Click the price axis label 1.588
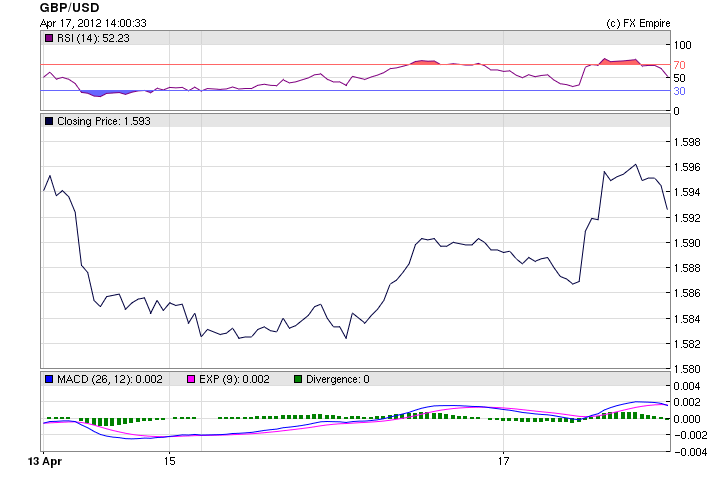Screen dimensions: 710x487 pos(687,268)
